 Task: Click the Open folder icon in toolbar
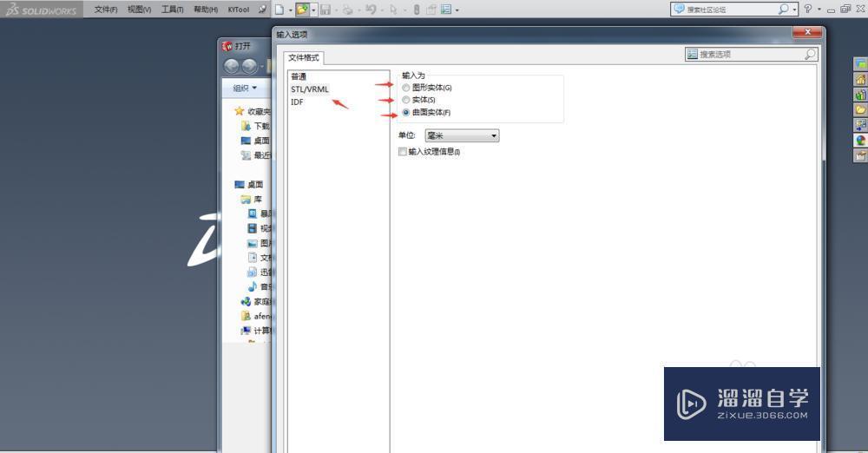(x=302, y=10)
